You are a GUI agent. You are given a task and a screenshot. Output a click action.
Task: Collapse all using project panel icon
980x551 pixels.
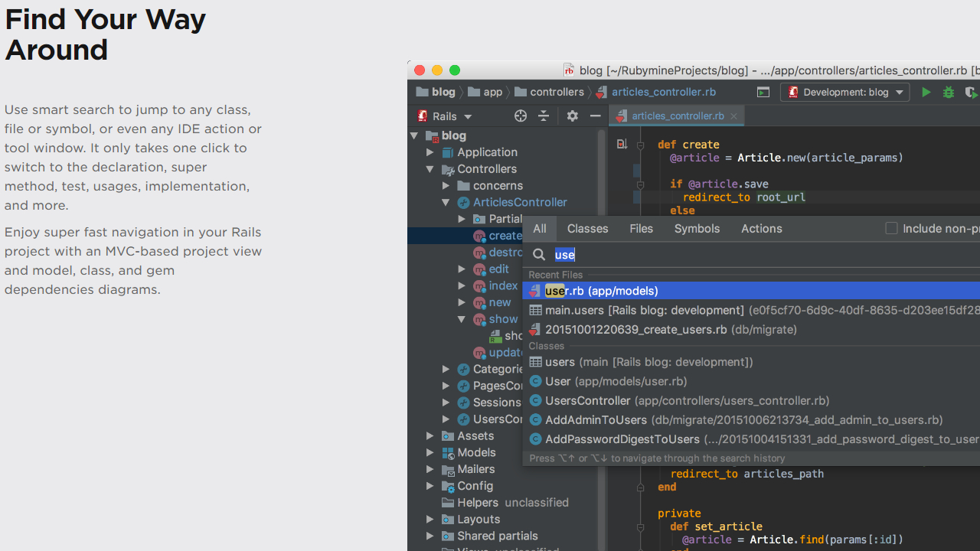[544, 116]
